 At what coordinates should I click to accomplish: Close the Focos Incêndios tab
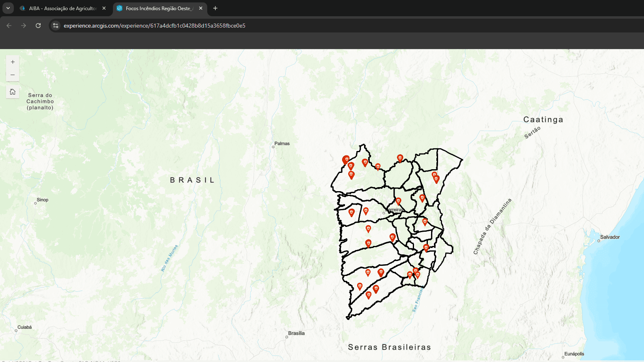[x=201, y=8]
